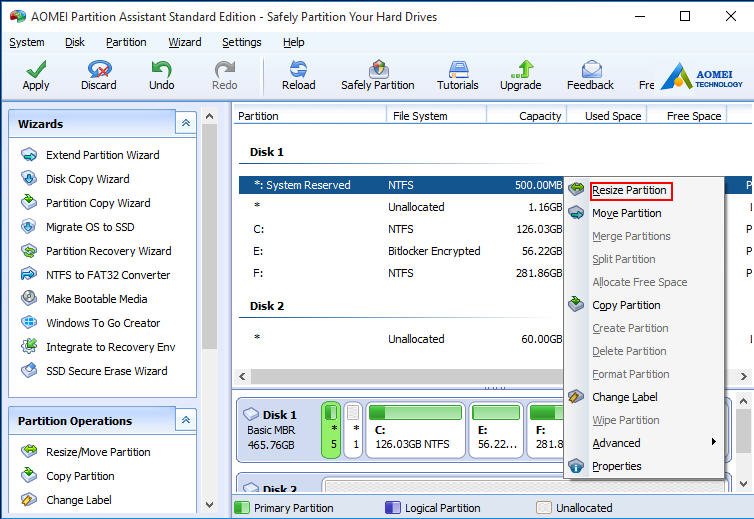This screenshot has width=754, height=519.
Task: Open the Settings menu
Action: pos(241,42)
